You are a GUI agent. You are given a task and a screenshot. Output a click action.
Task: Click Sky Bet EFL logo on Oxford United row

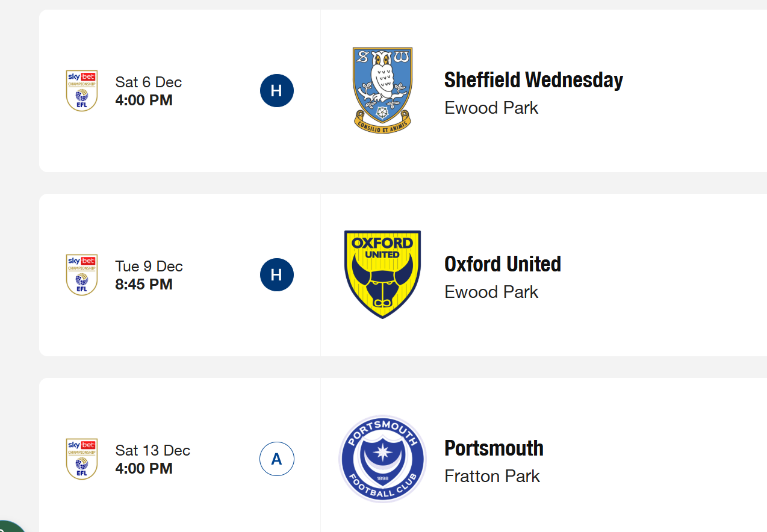pos(81,275)
